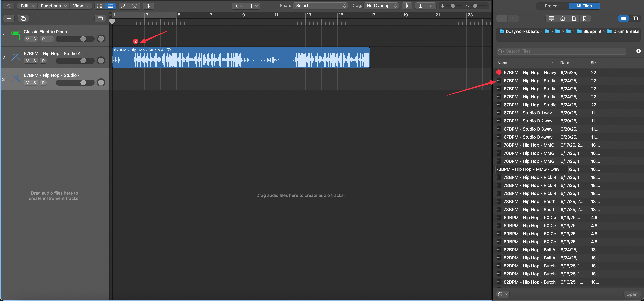Click the Open button in file browser
This screenshot has height=301, width=644.
pos(631,294)
